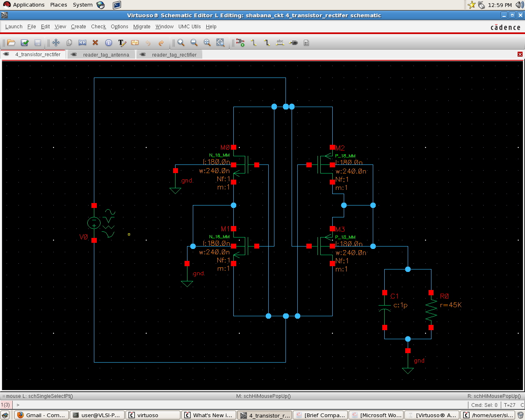Click the Open folder toolbar icon
Image resolution: width=525 pixels, height=420 pixels.
(11, 43)
